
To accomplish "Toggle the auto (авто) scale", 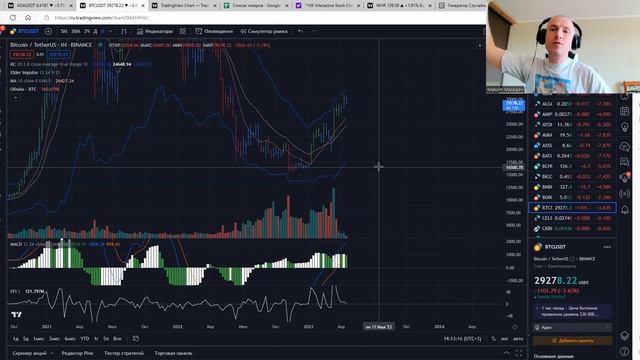I will tap(518, 339).
